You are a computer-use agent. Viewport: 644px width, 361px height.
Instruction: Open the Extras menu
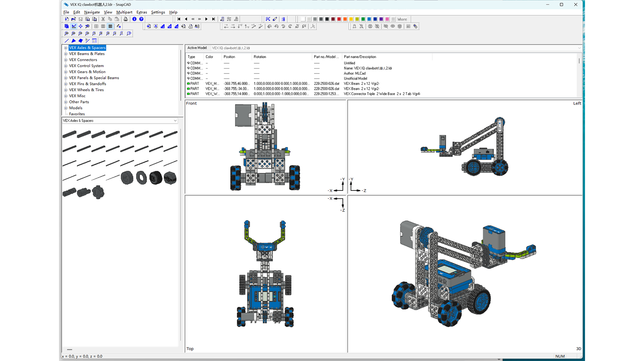[x=141, y=12]
